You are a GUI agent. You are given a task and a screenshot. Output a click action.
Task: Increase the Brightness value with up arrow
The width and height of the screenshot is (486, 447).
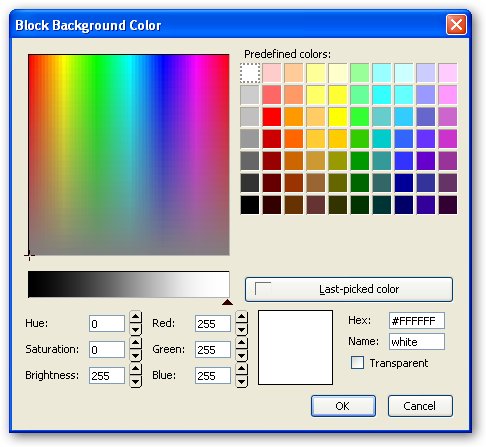pyautogui.click(x=135, y=369)
